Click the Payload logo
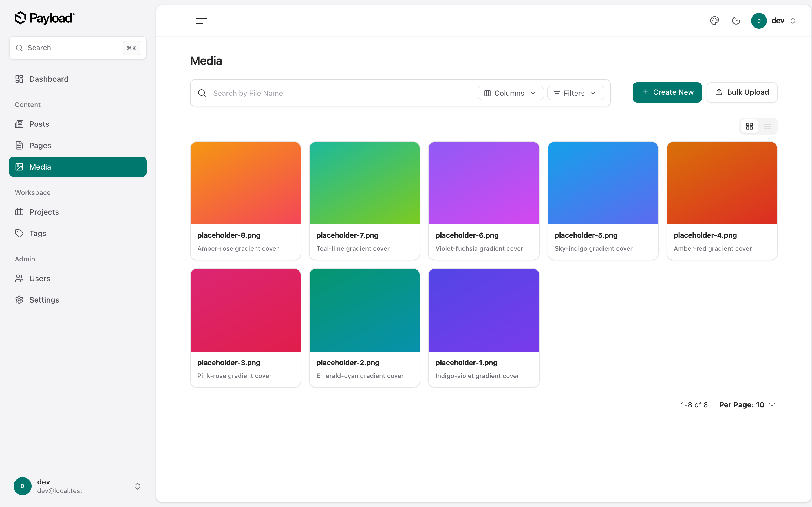Viewport: 812px width, 507px height. (x=45, y=18)
